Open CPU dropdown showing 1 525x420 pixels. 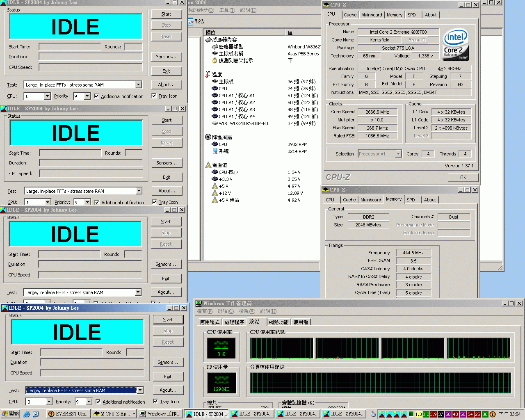pyautogui.click(x=48, y=202)
